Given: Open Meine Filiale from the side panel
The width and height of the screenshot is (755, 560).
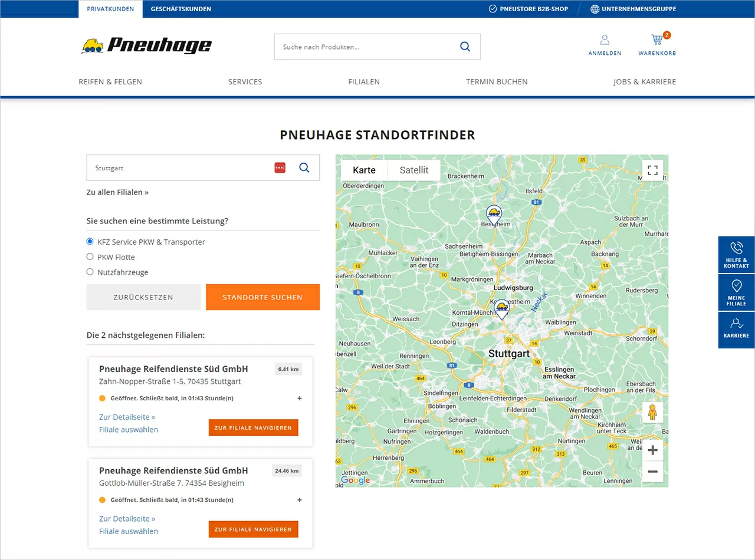Looking at the screenshot, I should 736,292.
